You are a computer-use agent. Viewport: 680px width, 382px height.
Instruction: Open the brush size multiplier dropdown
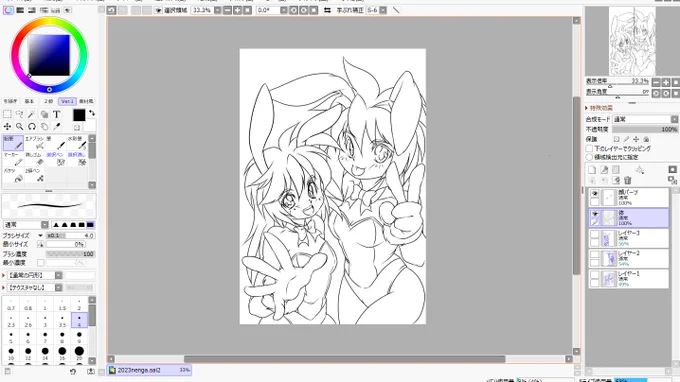tap(40, 235)
